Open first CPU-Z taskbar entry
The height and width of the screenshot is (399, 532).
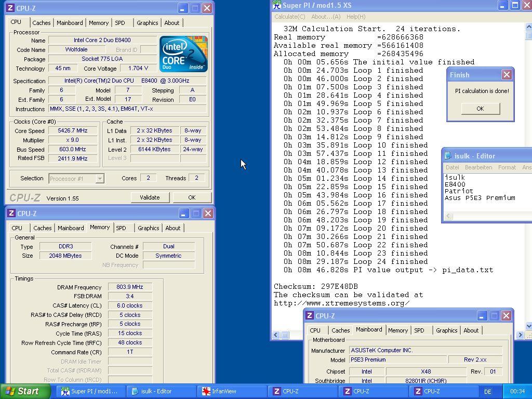tap(303, 391)
